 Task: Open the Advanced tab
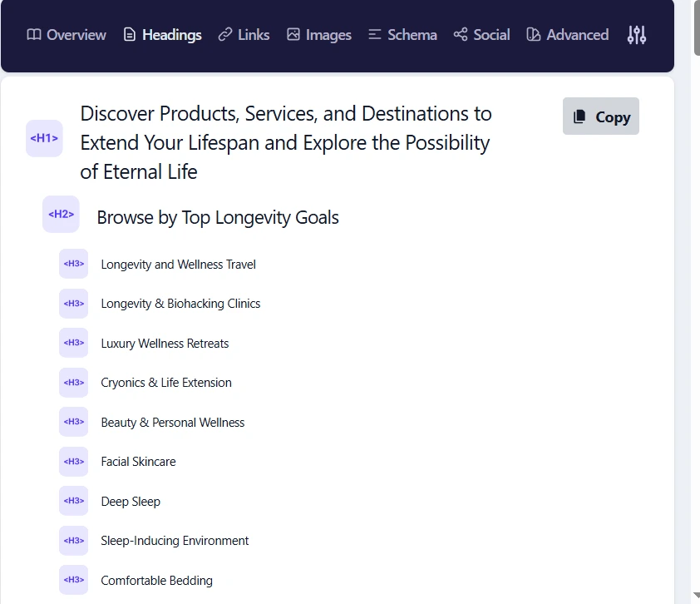coord(567,35)
